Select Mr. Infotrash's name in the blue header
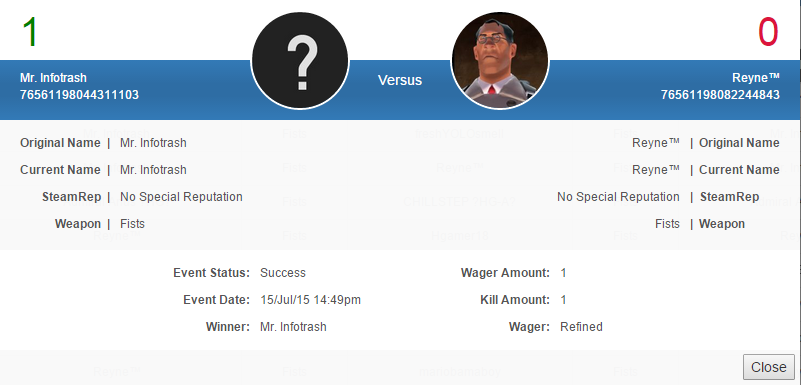The image size is (801, 385). 53,78
